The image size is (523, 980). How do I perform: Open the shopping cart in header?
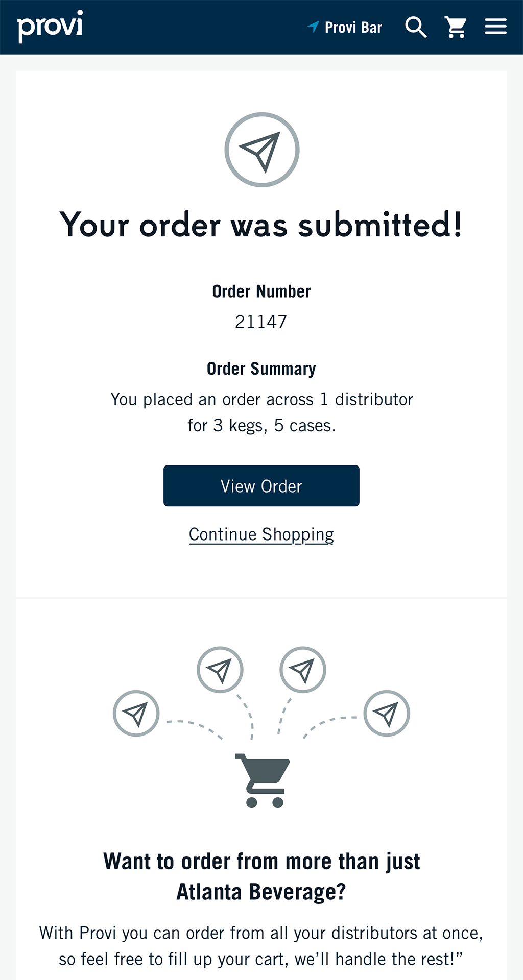456,27
